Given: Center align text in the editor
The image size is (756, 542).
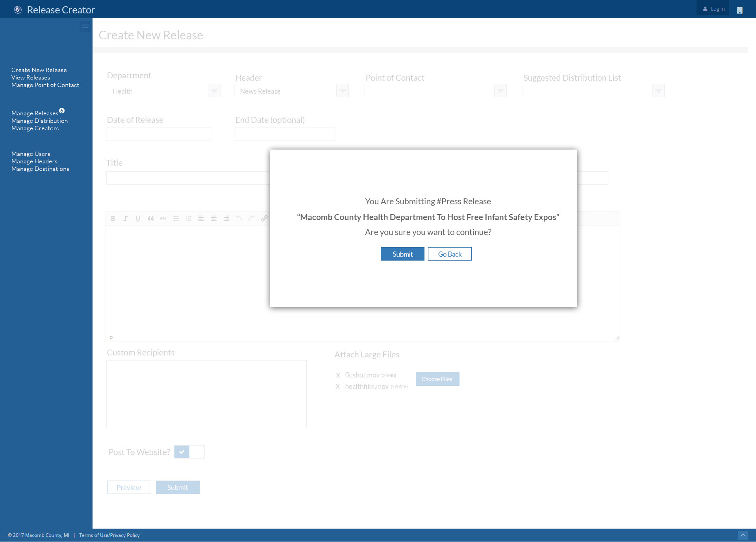Looking at the screenshot, I should tap(214, 218).
